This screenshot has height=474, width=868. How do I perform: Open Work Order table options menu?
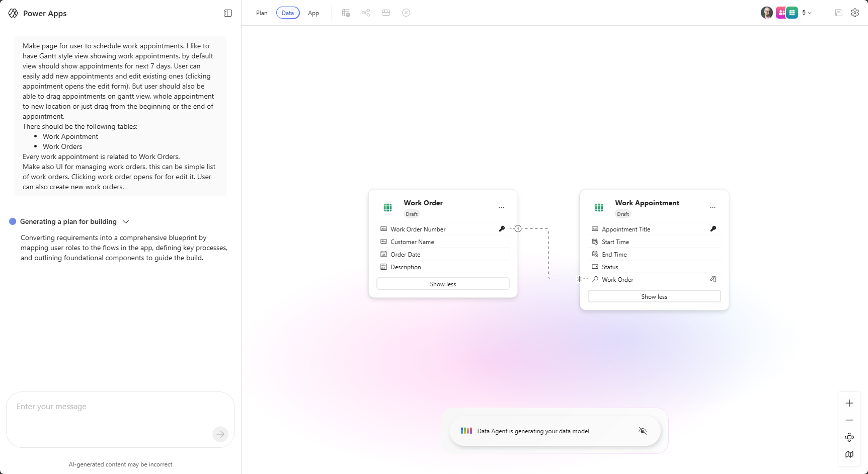pos(501,207)
